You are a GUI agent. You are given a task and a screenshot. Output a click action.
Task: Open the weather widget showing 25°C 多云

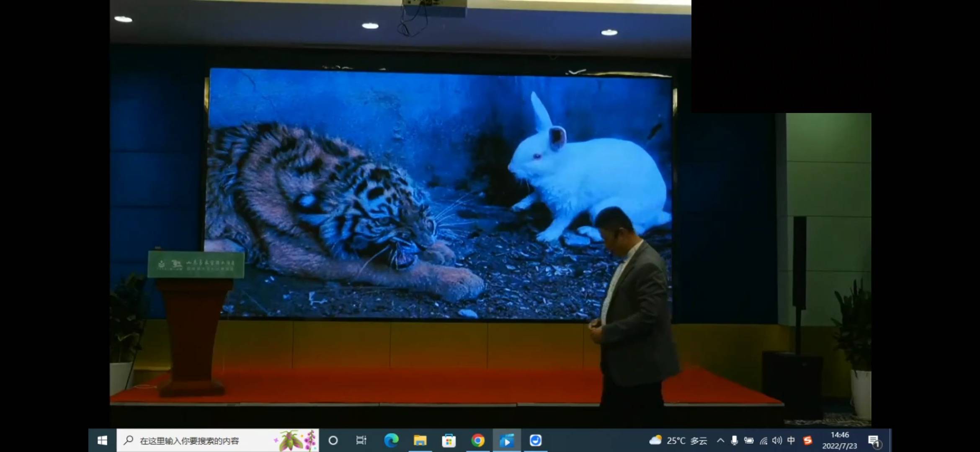click(678, 440)
